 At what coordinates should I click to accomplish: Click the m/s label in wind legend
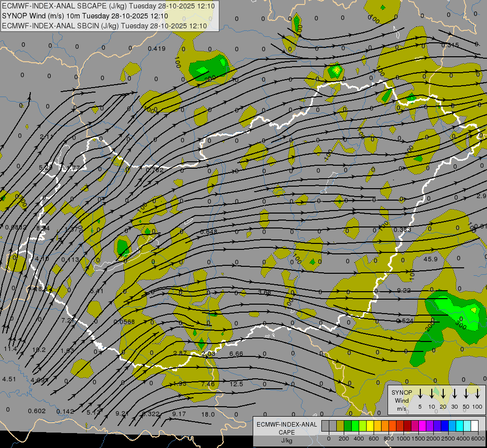(401, 409)
